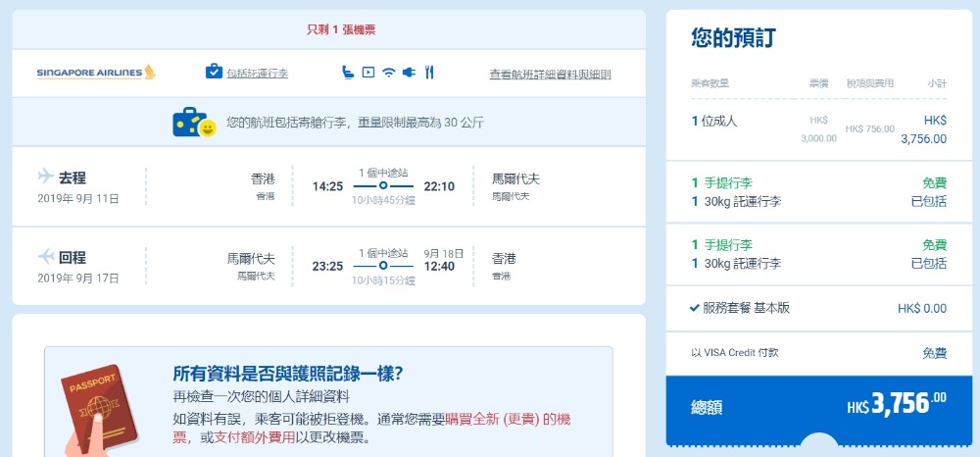The width and height of the screenshot is (980, 457).
Task: Click the return 1 個中途站 stopover indicator
Action: point(383,265)
